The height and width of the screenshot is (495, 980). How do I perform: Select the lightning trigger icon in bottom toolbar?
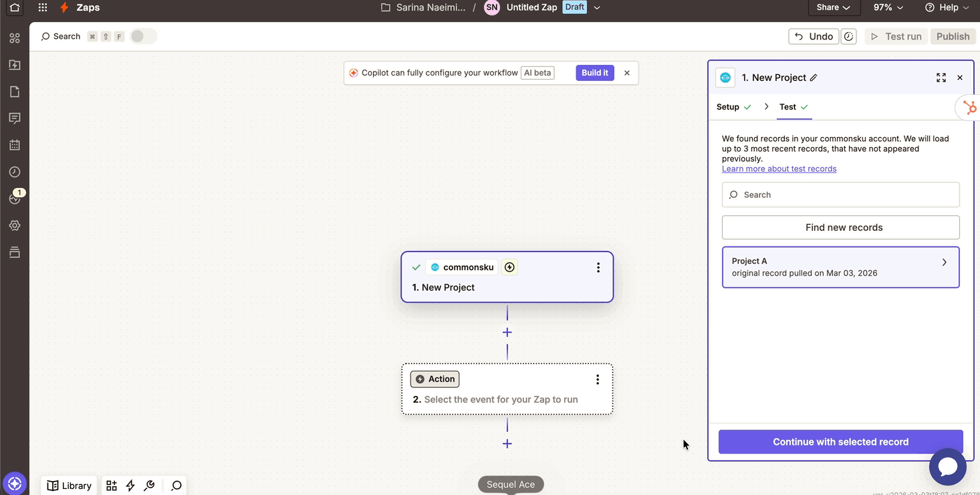[x=130, y=485]
